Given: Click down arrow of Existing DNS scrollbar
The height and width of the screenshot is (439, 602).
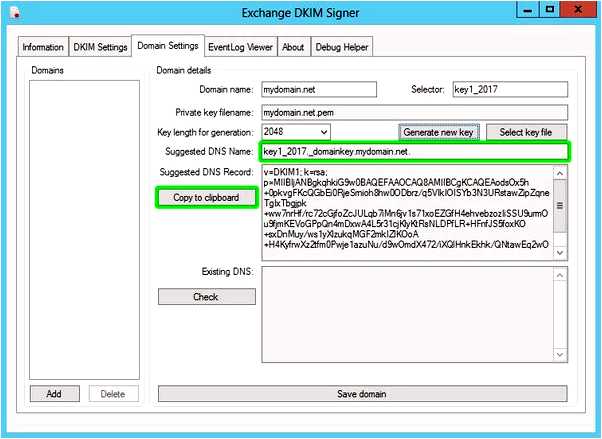Looking at the screenshot, I should click(x=560, y=354).
